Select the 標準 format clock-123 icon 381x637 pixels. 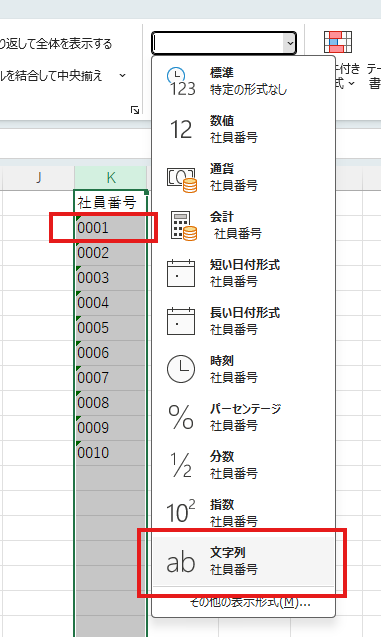181,81
